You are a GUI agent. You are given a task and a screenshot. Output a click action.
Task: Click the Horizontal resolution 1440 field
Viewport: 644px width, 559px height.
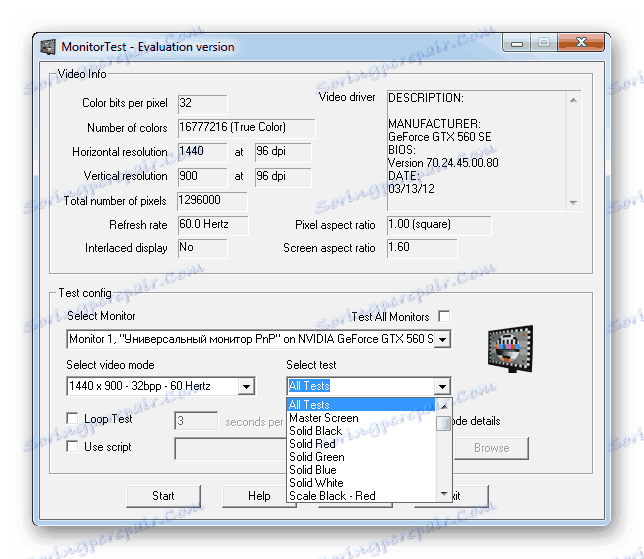coord(202,152)
